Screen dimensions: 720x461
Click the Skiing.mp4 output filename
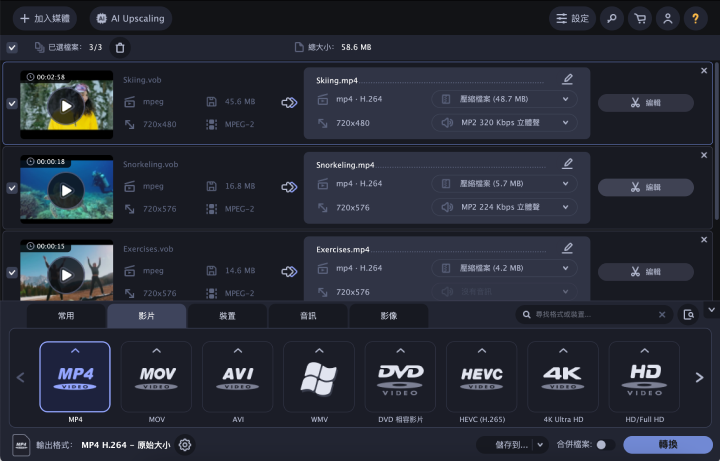(337, 80)
